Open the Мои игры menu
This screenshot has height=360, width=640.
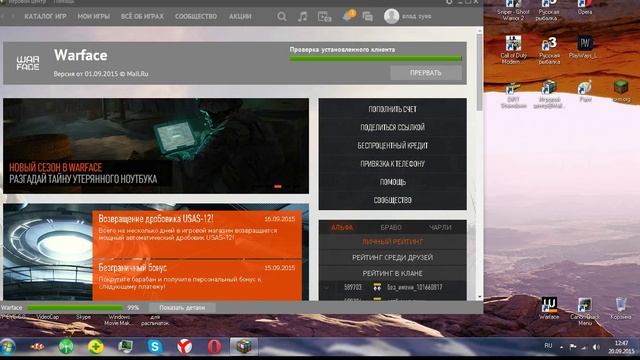tap(93, 16)
